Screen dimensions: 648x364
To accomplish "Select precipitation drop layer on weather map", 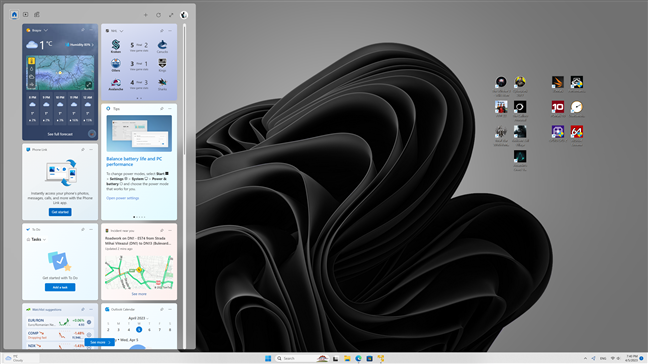I will coord(31,69).
